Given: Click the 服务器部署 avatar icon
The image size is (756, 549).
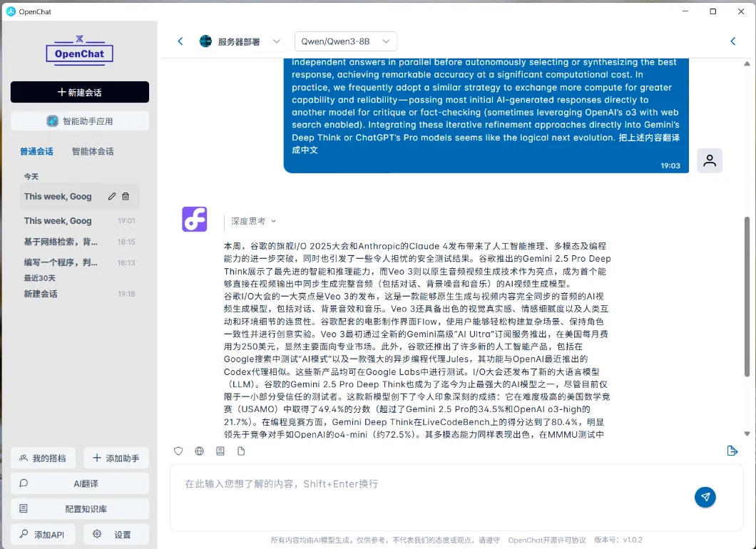Looking at the screenshot, I should (206, 41).
